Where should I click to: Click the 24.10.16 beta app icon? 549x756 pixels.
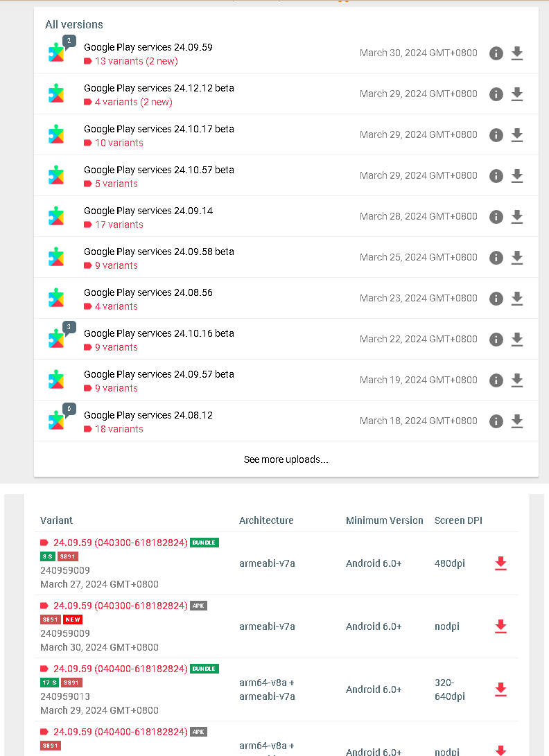(56, 339)
